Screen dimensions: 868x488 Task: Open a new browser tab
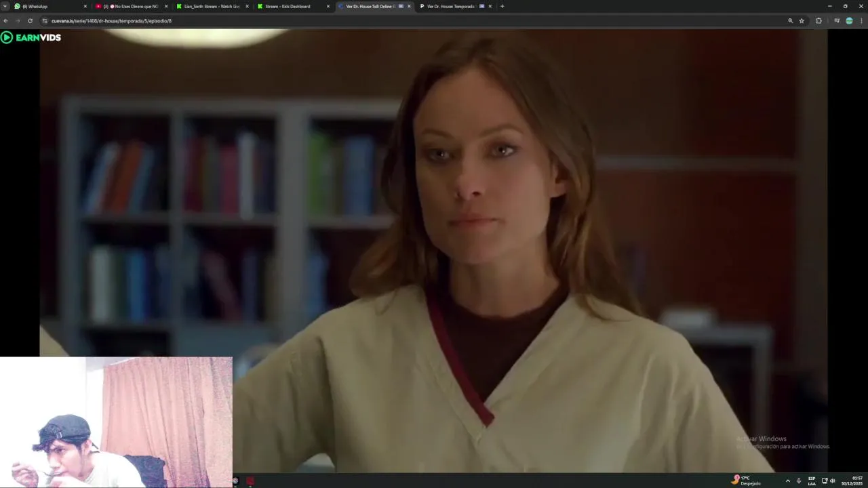502,6
